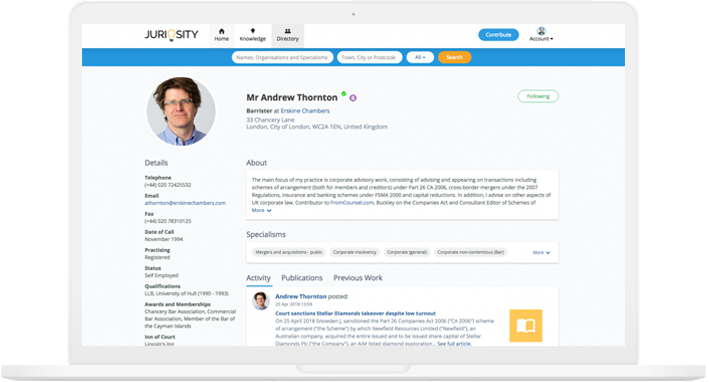Expand Specialisms list with More
This screenshot has height=382, width=709.
coord(541,253)
